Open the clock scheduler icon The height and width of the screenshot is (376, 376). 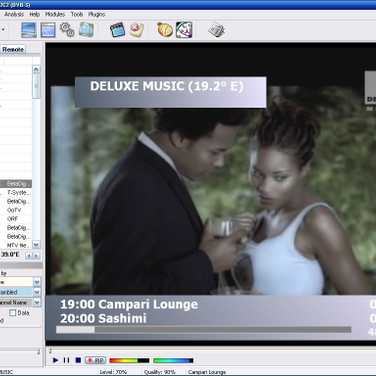click(x=184, y=30)
